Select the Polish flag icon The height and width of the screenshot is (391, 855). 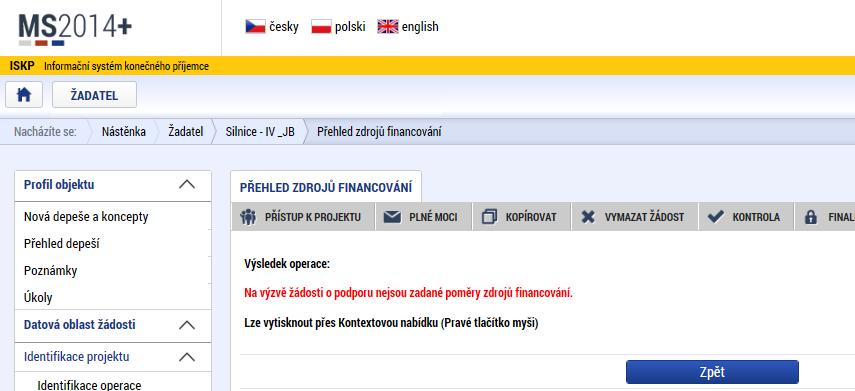click(x=321, y=26)
